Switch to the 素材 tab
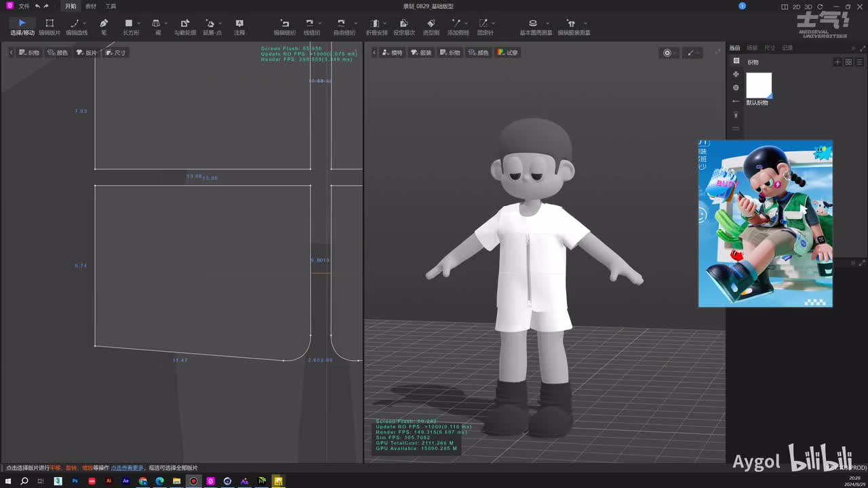The height and width of the screenshot is (488, 868). 90,6
